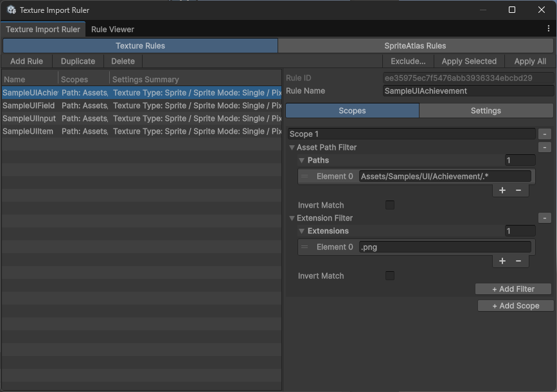557x392 pixels.
Task: Remove a path element with minus icon
Action: pos(518,190)
